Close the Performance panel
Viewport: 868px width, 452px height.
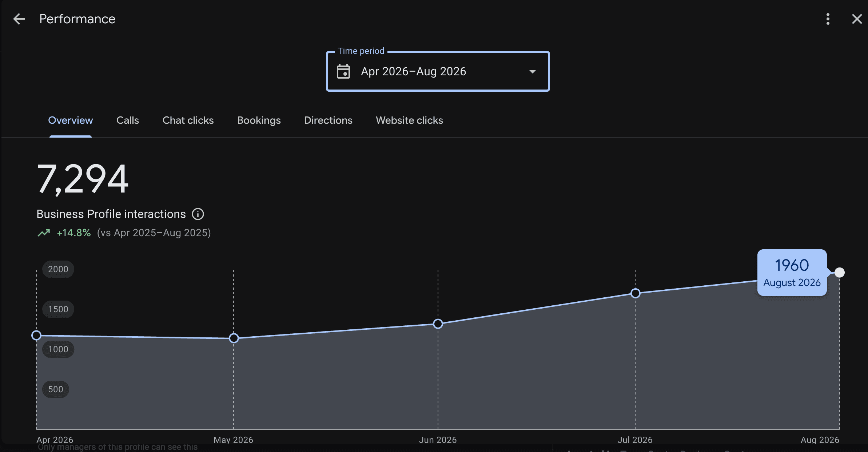(x=857, y=19)
